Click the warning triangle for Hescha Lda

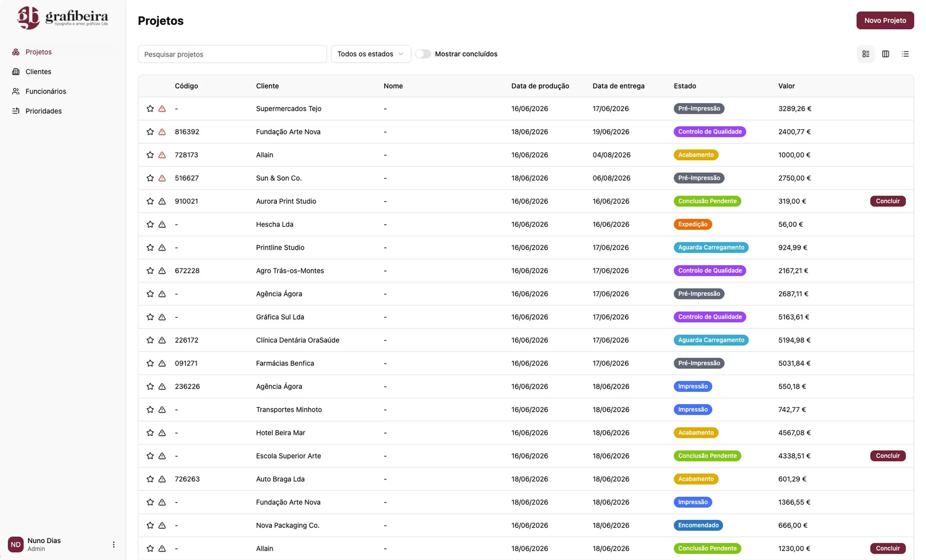(x=162, y=224)
